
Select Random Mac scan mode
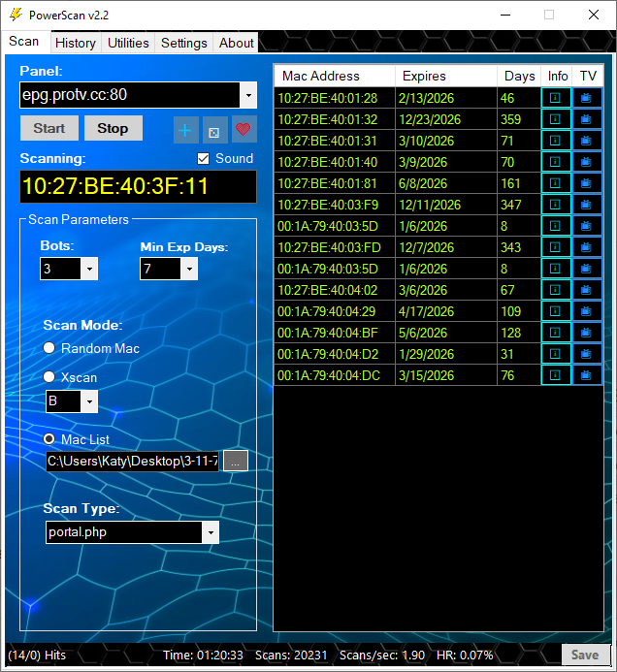(x=49, y=348)
